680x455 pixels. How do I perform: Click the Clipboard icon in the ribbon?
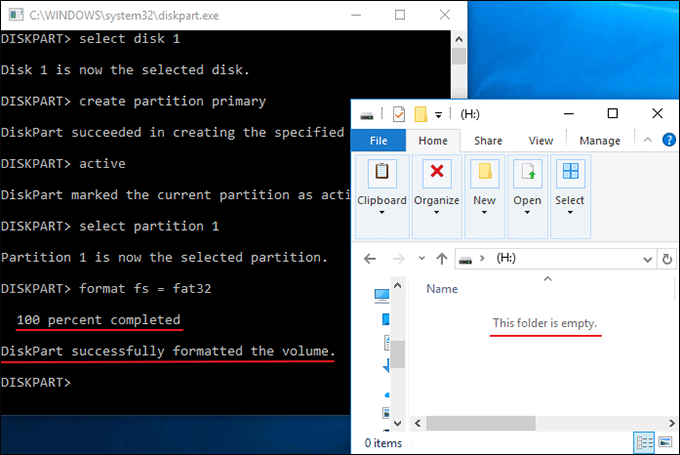pos(382,173)
